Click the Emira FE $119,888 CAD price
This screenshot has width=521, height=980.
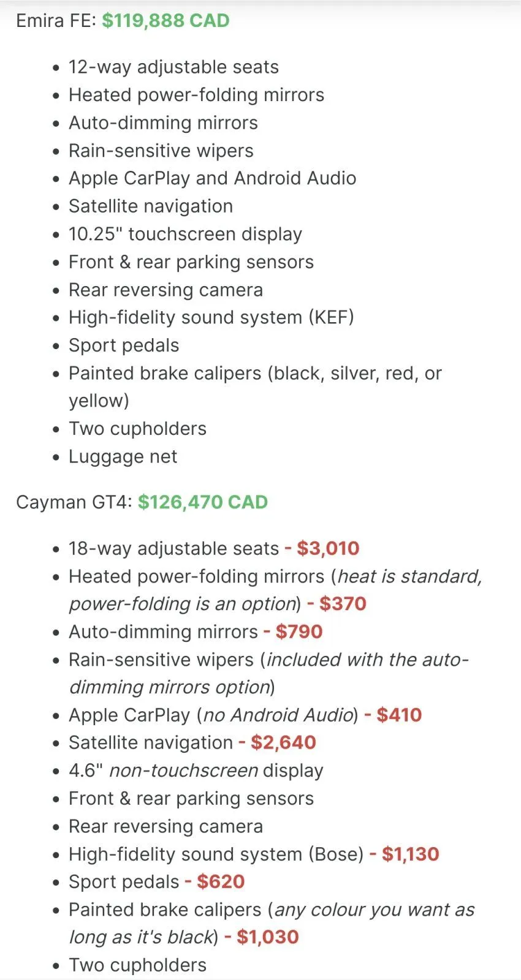click(165, 21)
